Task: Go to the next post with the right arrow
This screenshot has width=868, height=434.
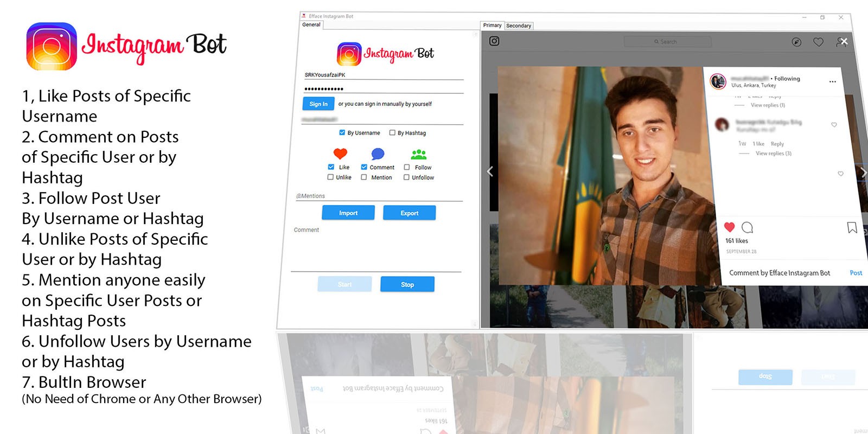Action: (x=864, y=173)
